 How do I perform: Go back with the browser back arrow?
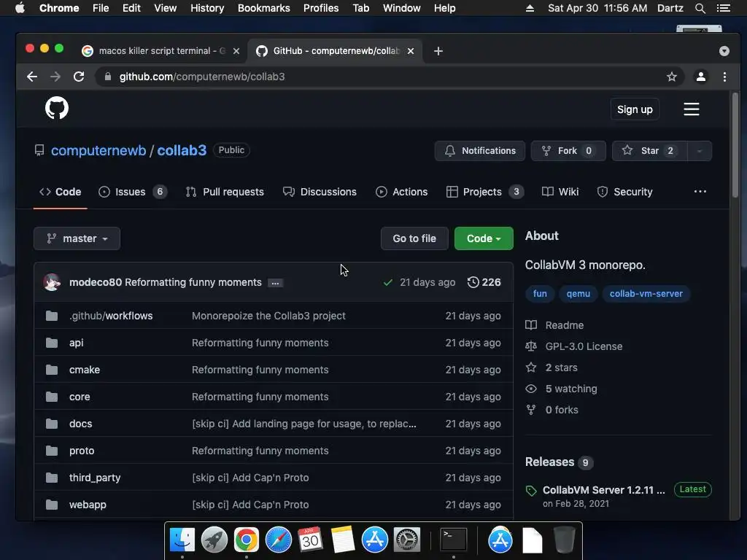click(x=32, y=77)
